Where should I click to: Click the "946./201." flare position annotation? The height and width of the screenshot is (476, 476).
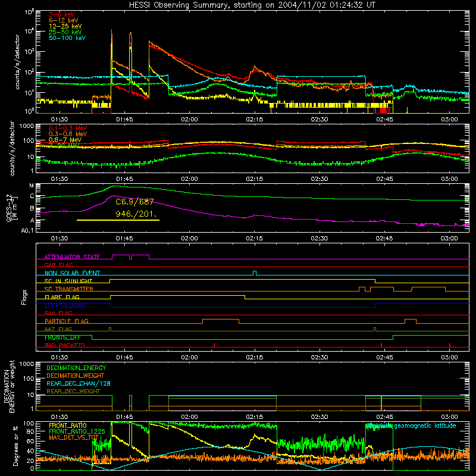coord(136,214)
